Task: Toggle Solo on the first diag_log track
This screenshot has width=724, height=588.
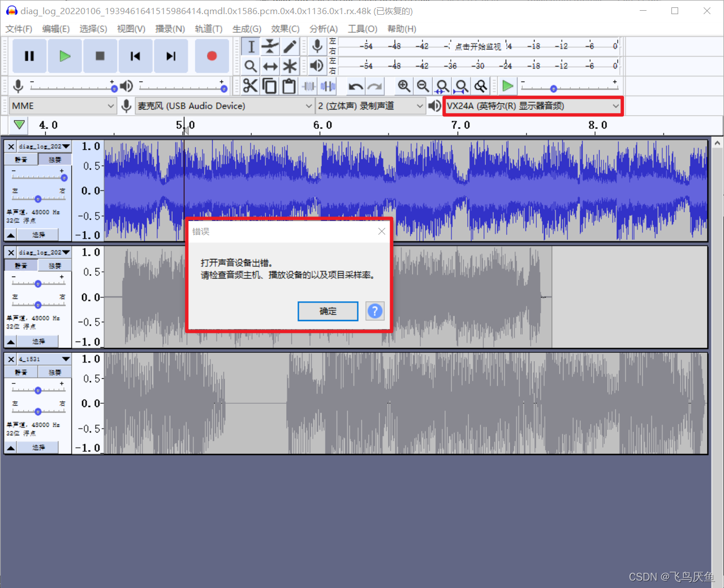Action: tap(55, 159)
